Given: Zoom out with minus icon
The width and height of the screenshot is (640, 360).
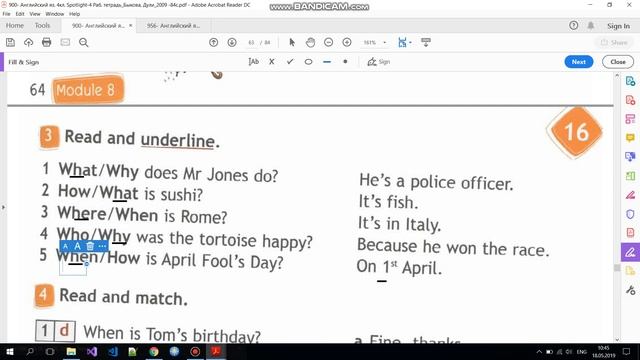Looking at the screenshot, I should [x=329, y=42].
